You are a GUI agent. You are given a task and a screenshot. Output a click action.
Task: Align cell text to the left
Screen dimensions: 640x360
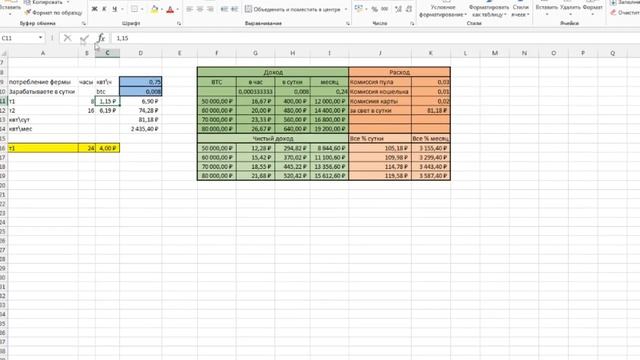tap(189, 9)
